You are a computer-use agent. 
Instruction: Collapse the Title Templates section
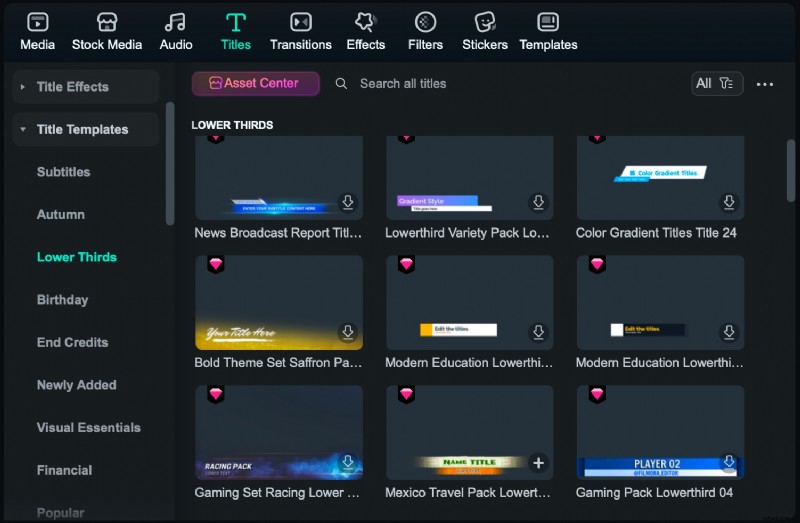tap(86, 130)
